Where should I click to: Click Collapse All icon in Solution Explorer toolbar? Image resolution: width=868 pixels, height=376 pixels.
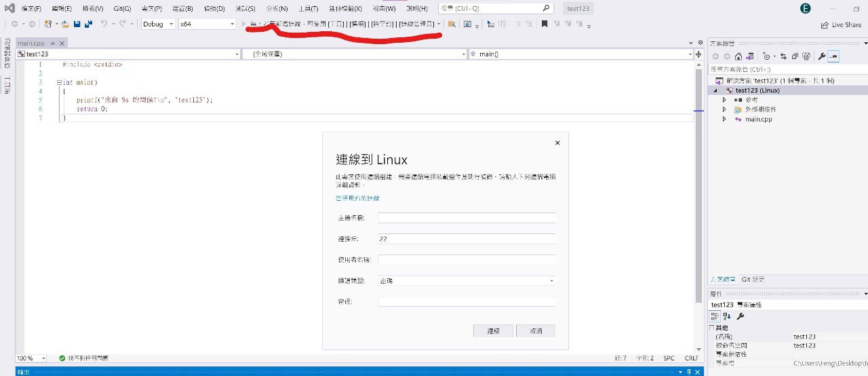[795, 56]
